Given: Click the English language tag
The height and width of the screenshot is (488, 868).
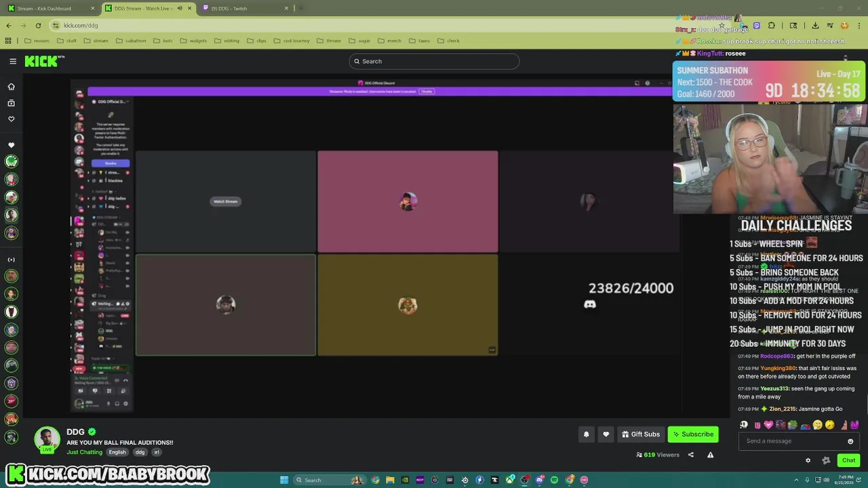Looking at the screenshot, I should click(x=117, y=452).
